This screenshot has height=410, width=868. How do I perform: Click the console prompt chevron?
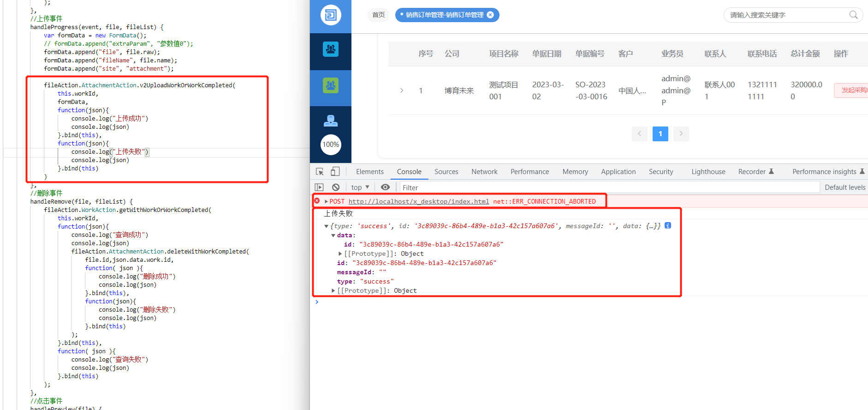[317, 302]
